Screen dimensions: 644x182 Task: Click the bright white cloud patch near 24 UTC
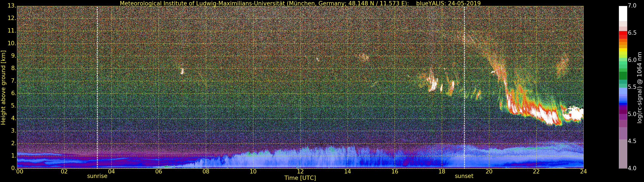pyautogui.click(x=573, y=114)
